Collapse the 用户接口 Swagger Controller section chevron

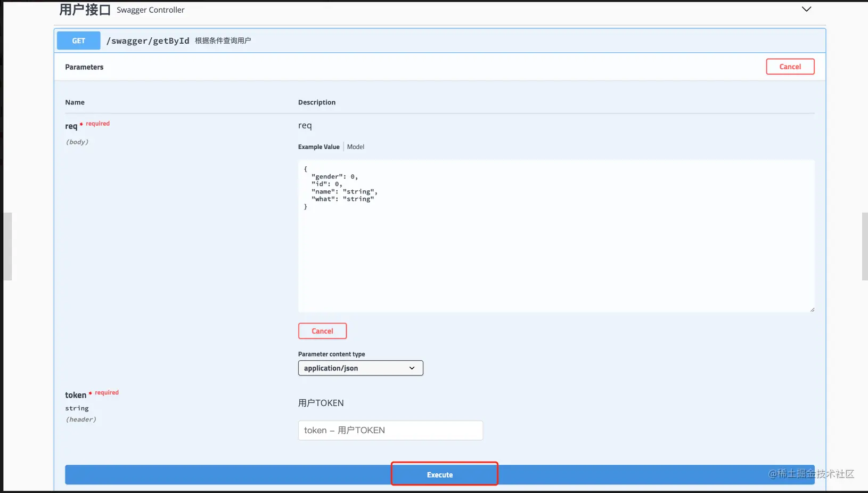pyautogui.click(x=806, y=9)
